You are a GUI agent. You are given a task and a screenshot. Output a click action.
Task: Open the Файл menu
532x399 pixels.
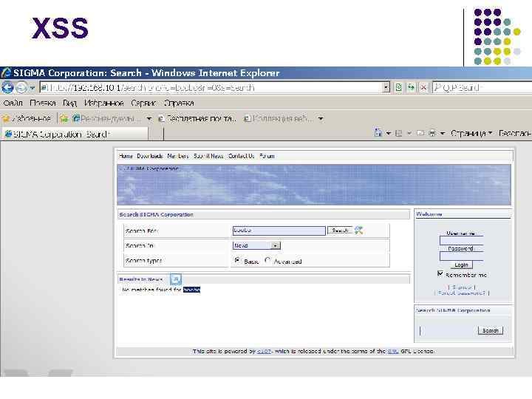(x=13, y=103)
